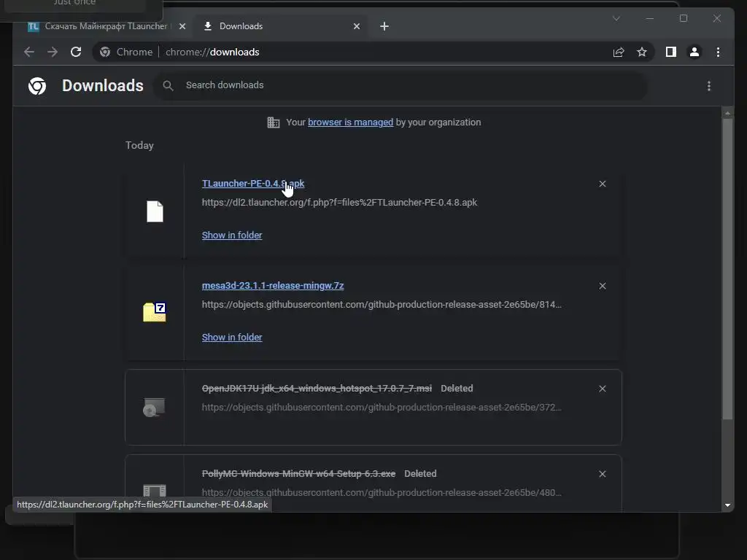Click the Chrome site info icon

pos(105,52)
